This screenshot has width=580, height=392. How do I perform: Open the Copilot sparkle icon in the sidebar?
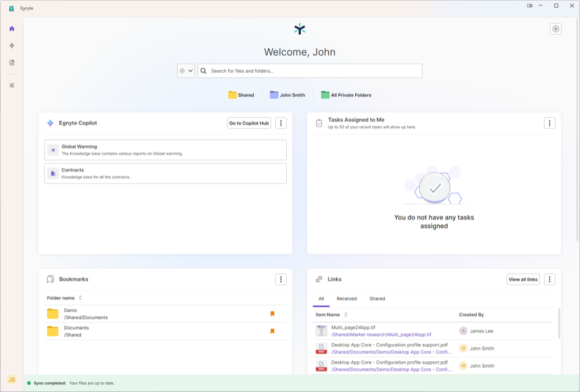(x=11, y=45)
